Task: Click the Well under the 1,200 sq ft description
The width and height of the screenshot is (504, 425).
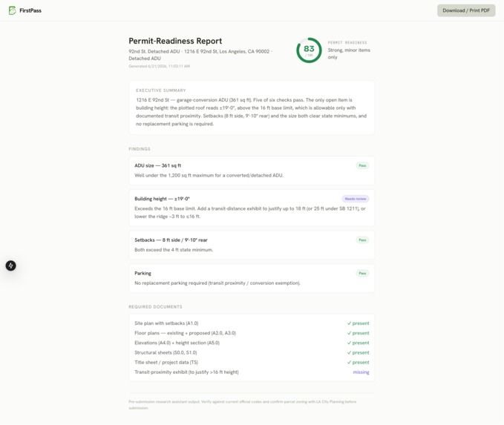Action: coord(209,175)
